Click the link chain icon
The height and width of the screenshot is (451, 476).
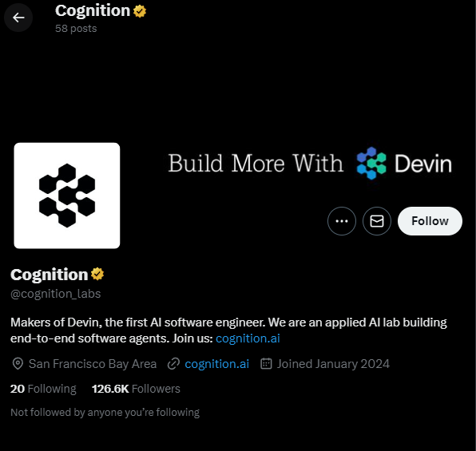click(173, 363)
